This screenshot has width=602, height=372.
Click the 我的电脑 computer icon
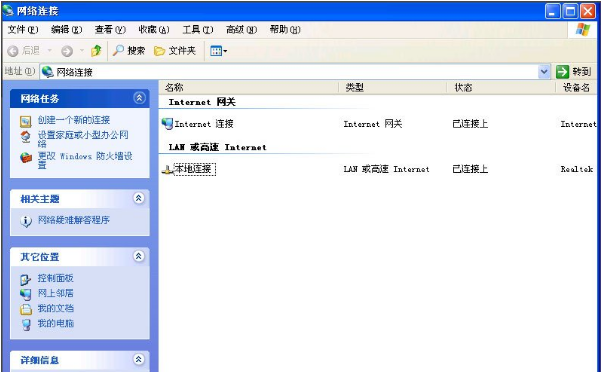click(x=26, y=325)
